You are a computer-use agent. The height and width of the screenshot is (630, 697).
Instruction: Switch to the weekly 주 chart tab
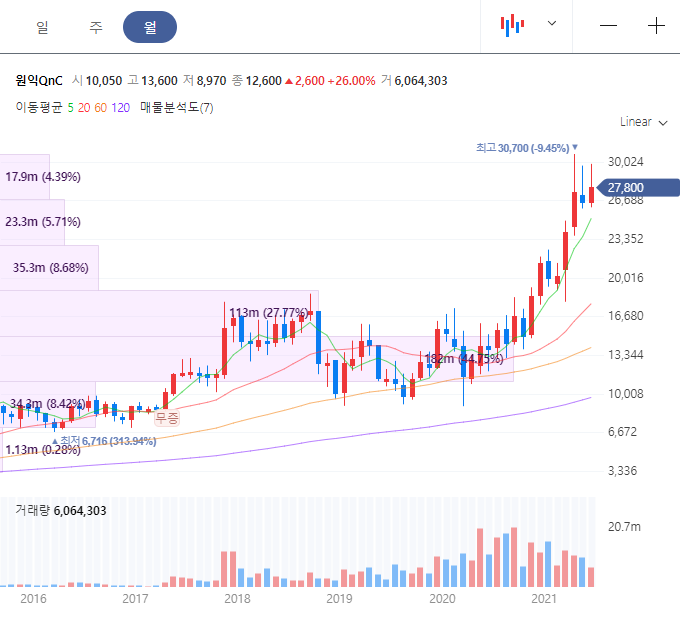point(96,28)
